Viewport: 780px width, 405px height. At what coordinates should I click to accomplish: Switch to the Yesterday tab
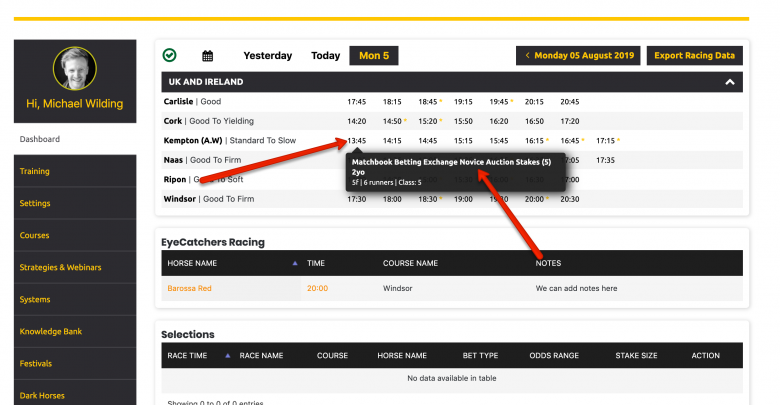click(x=268, y=56)
